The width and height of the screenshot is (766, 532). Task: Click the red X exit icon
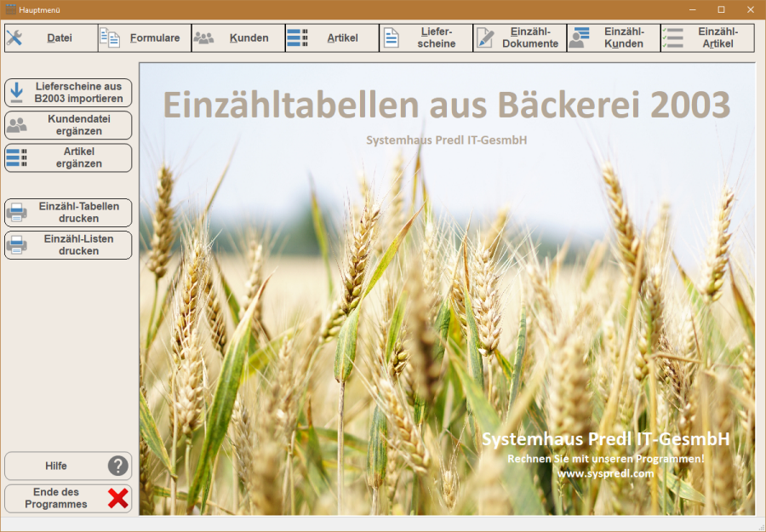118,498
